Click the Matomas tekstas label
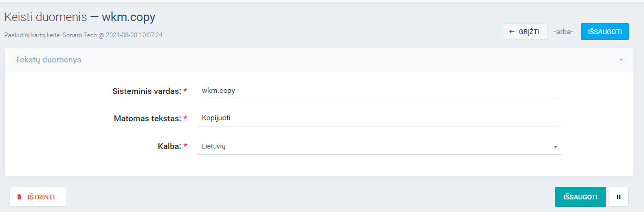This screenshot has height=212, width=644. pos(147,119)
